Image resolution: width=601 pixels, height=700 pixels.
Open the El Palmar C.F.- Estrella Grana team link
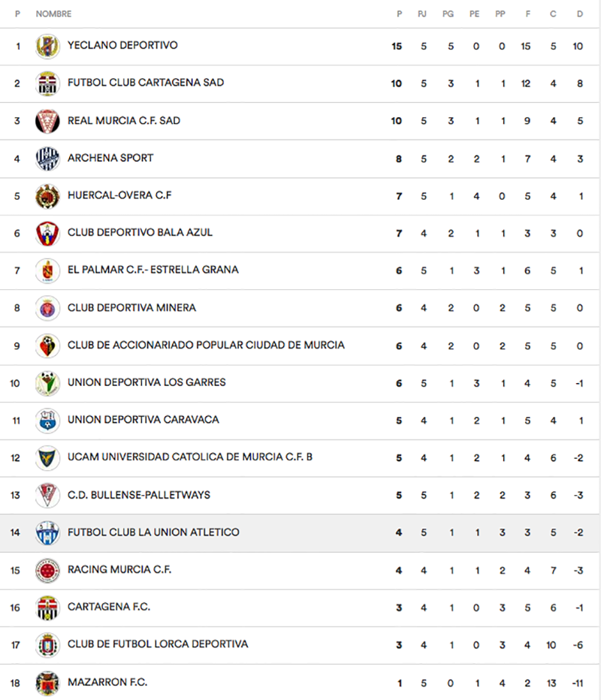[x=153, y=270]
